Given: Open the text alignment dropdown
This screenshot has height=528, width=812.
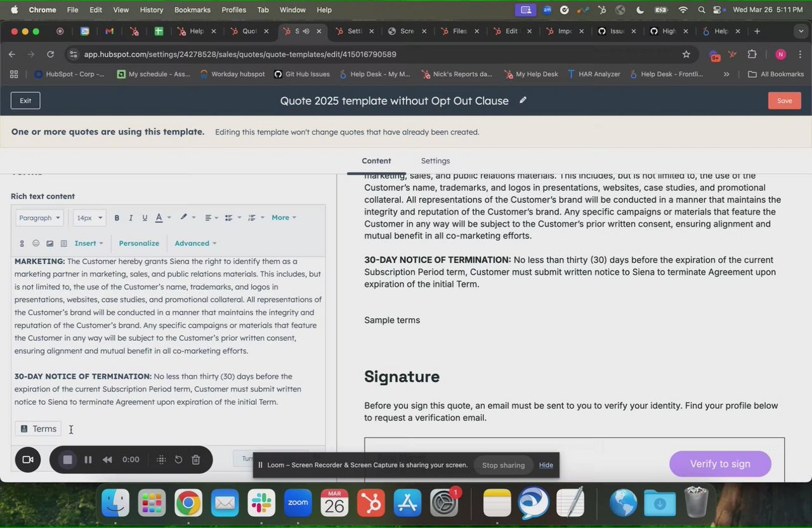Looking at the screenshot, I should click(211, 218).
